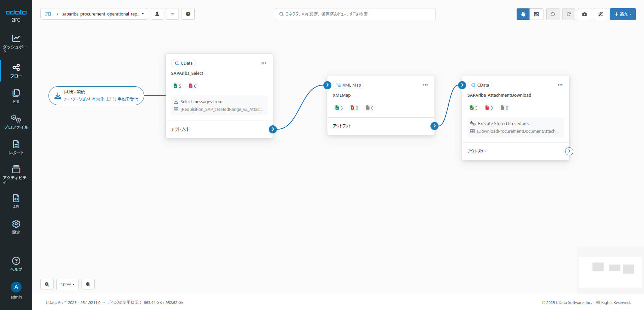Click 手動で受信 link in trigger
The image size is (644, 310).
tap(128, 99)
